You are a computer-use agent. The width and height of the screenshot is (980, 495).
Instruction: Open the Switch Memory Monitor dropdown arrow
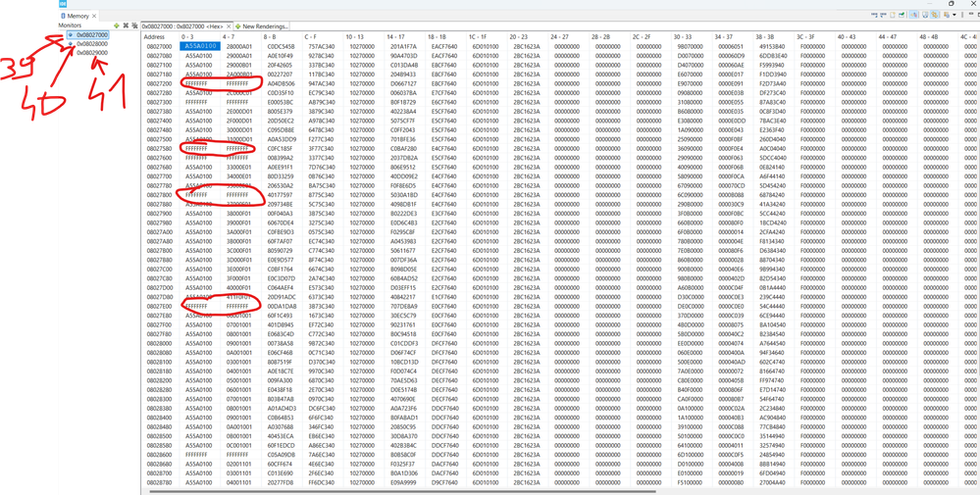click(954, 15)
